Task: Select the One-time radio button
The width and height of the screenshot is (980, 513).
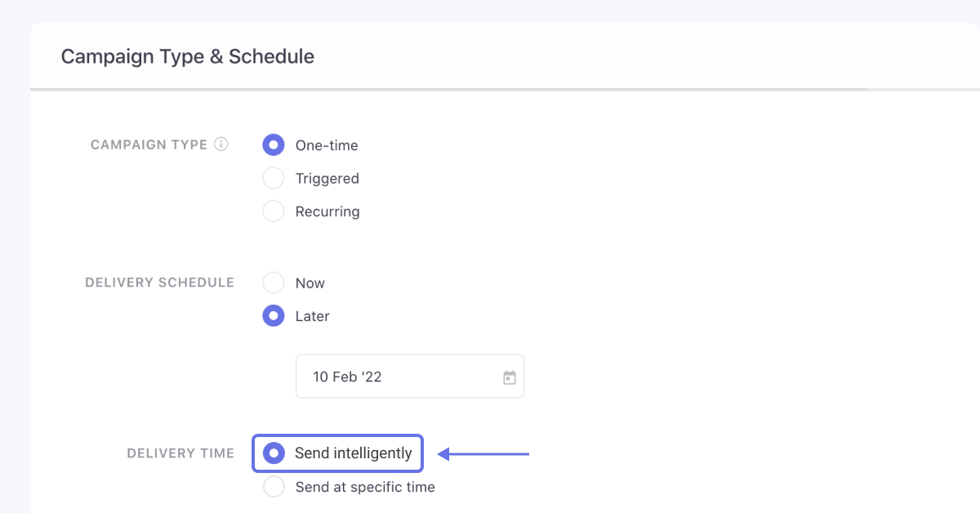Action: coord(274,145)
